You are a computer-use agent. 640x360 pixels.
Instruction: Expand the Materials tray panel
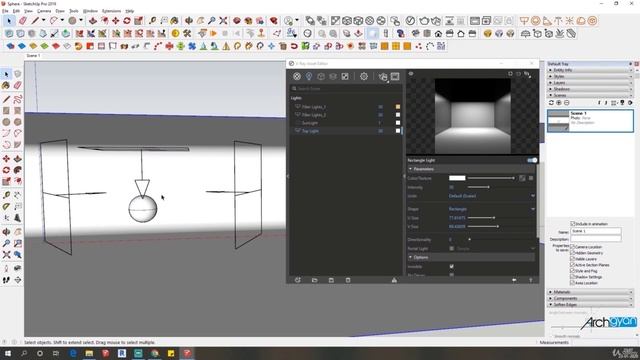(590, 292)
